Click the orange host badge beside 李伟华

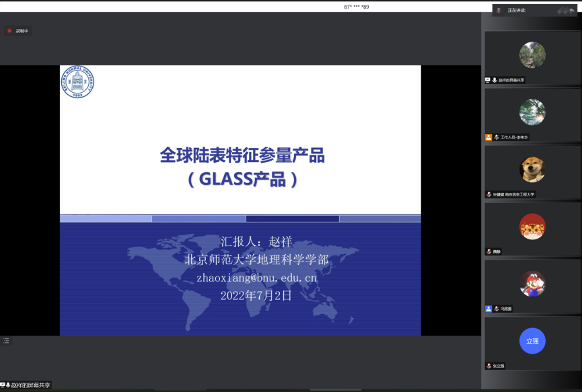[488, 137]
